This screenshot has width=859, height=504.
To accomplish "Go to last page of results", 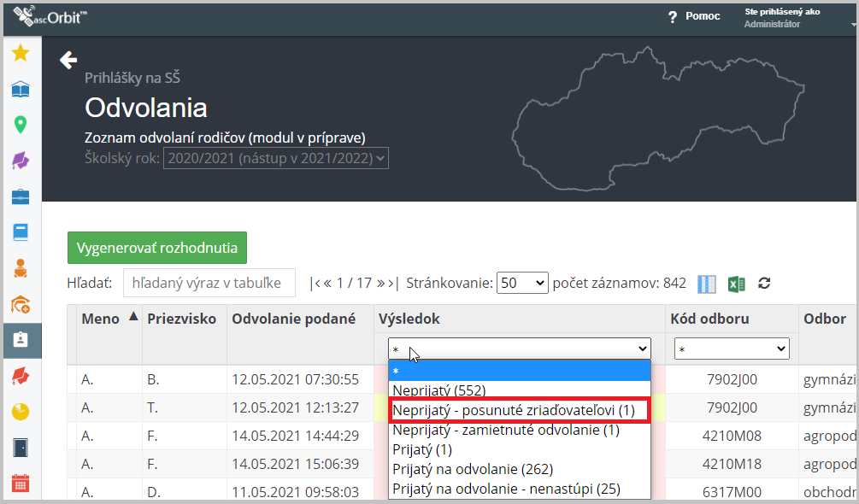I will pos(393,283).
